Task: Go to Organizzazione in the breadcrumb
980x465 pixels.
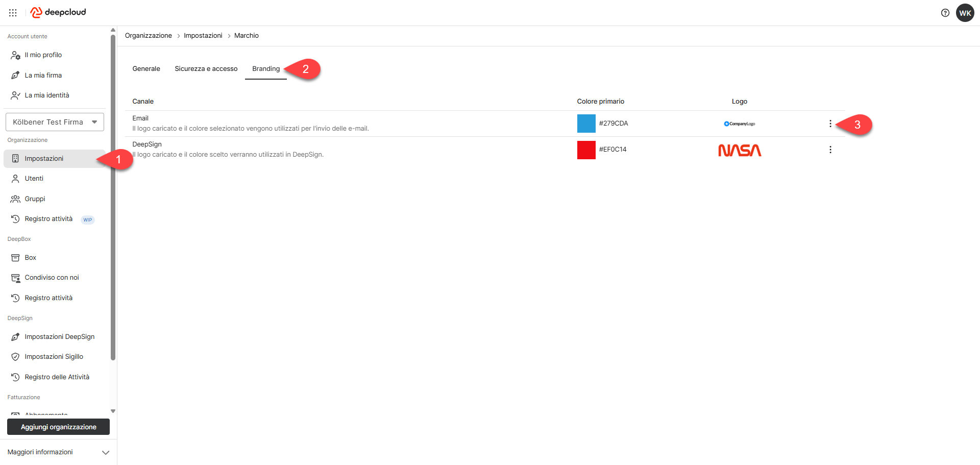Action: (148, 36)
